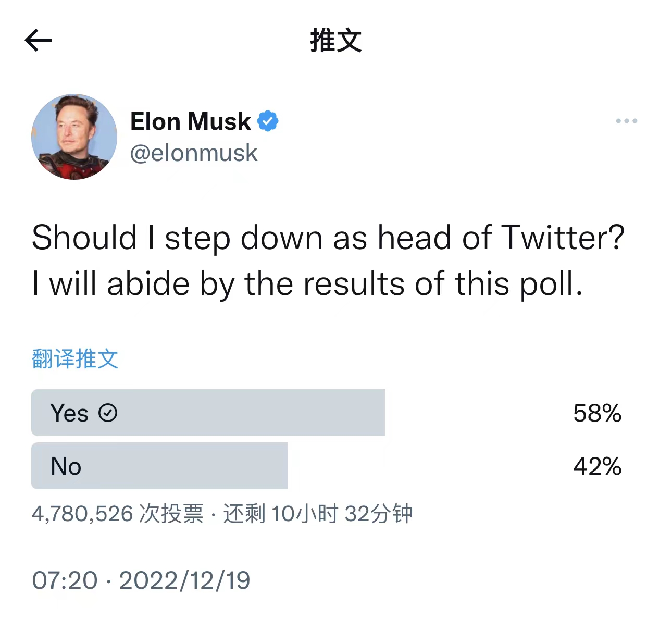Viewport: 672px width, 619px height.
Task: Click the "Should I step down" tweet line
Action: pyautogui.click(x=328, y=238)
